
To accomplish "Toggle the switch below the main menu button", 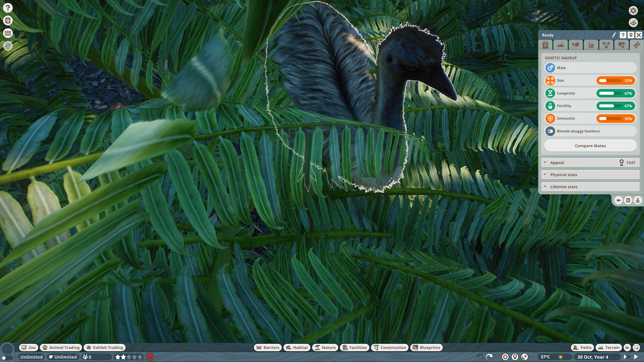I will click(7, 358).
